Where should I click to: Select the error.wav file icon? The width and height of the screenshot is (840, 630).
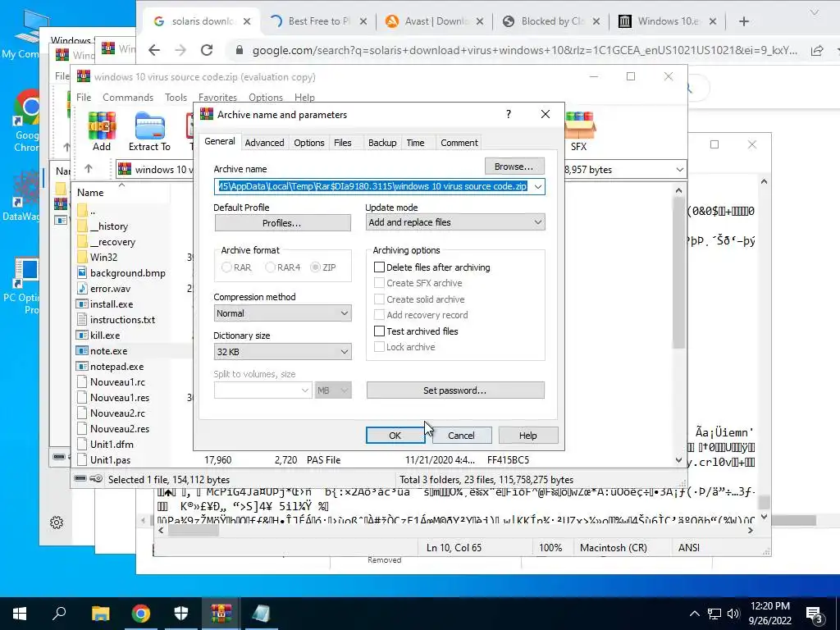(x=82, y=288)
